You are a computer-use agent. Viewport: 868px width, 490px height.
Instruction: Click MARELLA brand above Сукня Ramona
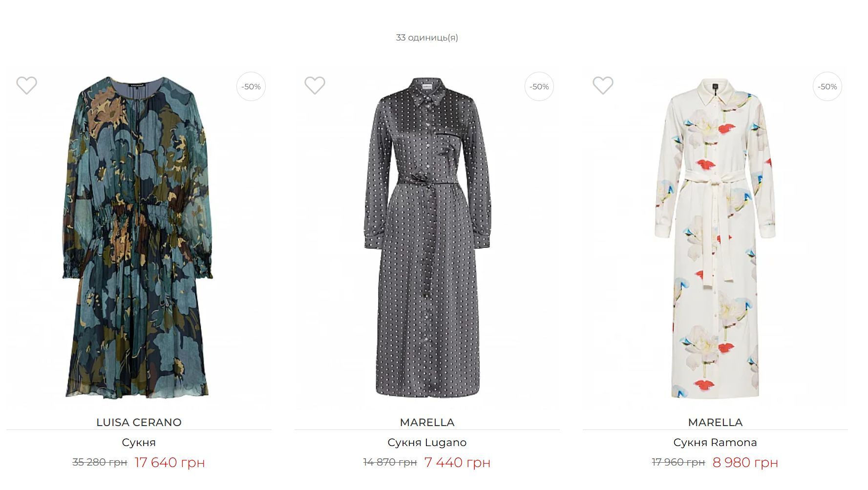715,422
